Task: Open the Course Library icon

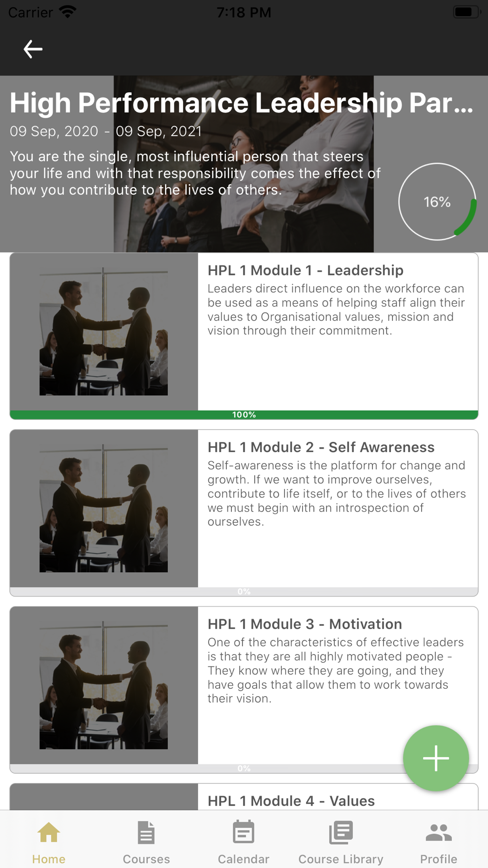Action: 341,832
